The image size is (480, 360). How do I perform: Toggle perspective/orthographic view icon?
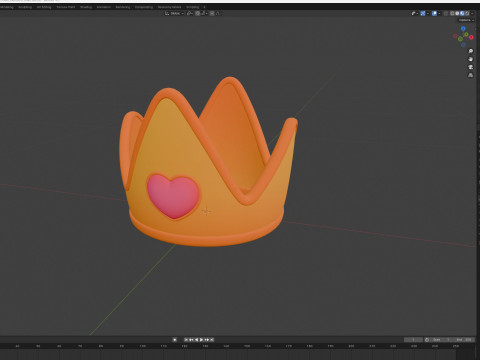(471, 75)
